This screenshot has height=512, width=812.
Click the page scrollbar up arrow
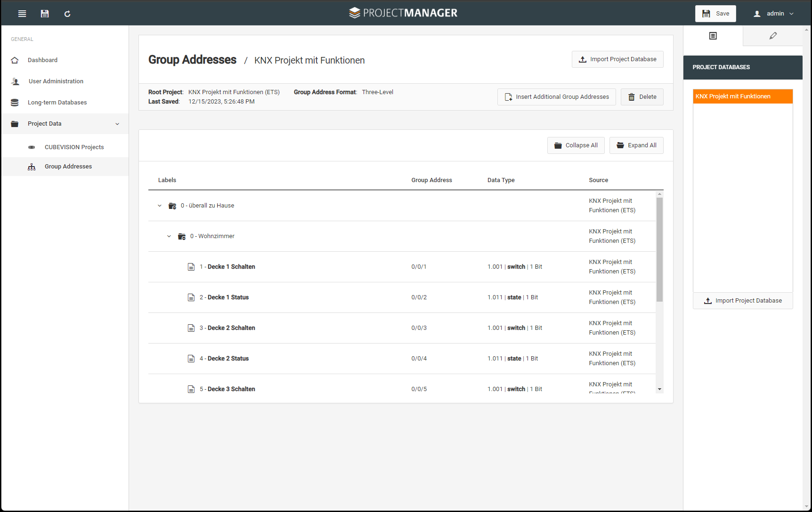point(807,29)
